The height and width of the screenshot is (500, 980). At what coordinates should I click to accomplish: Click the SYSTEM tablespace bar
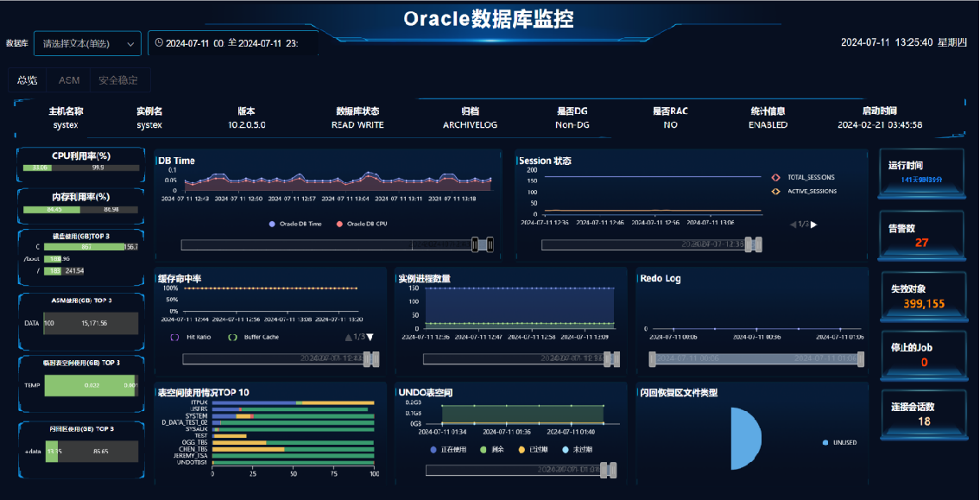point(293,416)
